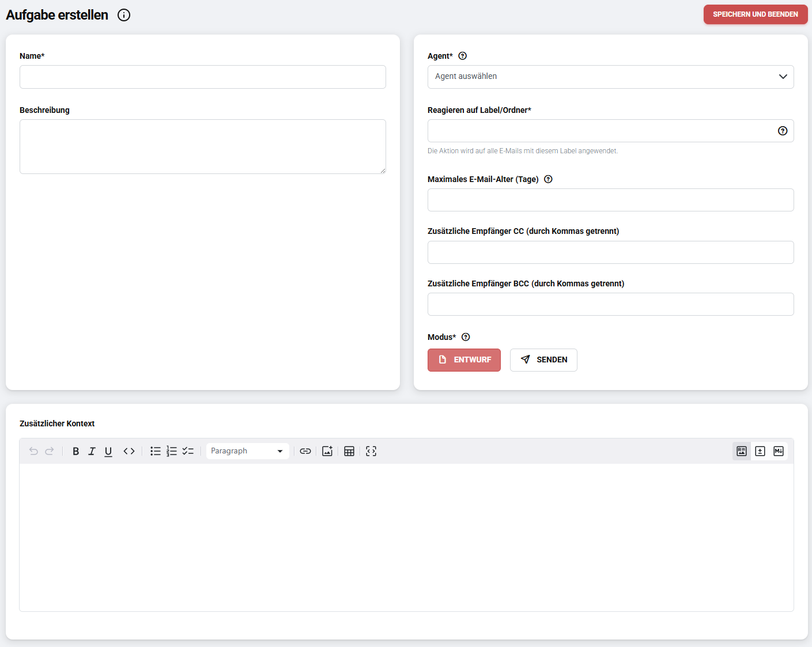
Task: Click the Zusätzliche Empfänger CC field
Action: pos(610,252)
